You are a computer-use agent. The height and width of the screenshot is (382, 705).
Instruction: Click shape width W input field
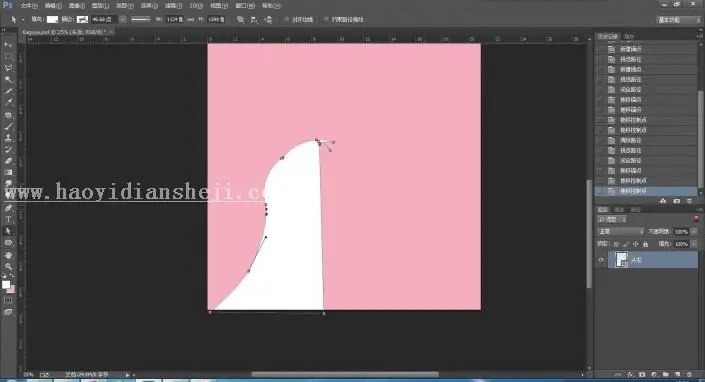pyautogui.click(x=175, y=19)
